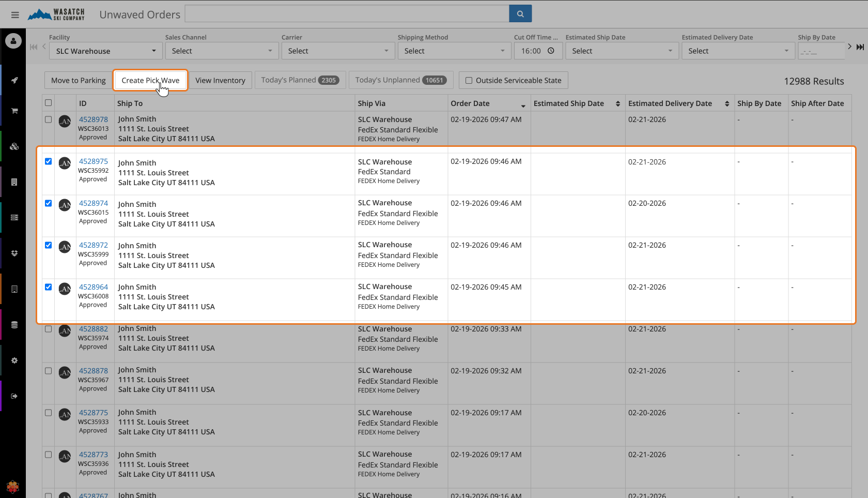Open the user profile avatar
868x498 pixels.
coord(13,41)
